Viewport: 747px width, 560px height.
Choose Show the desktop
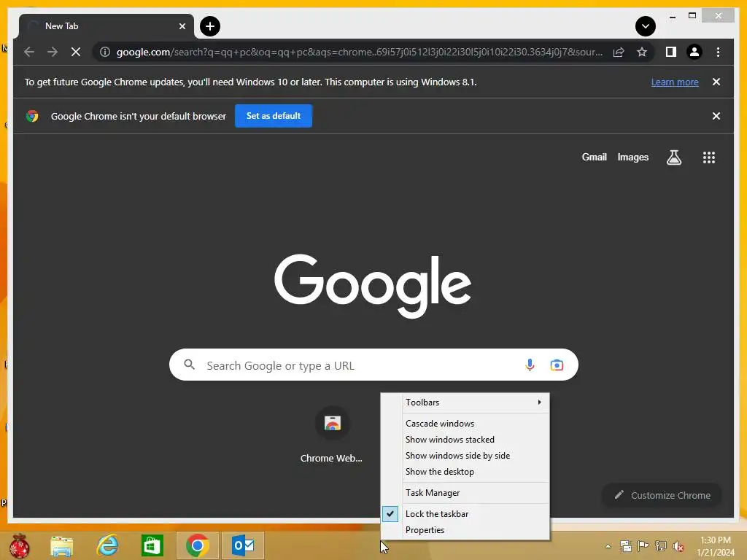tap(465, 472)
